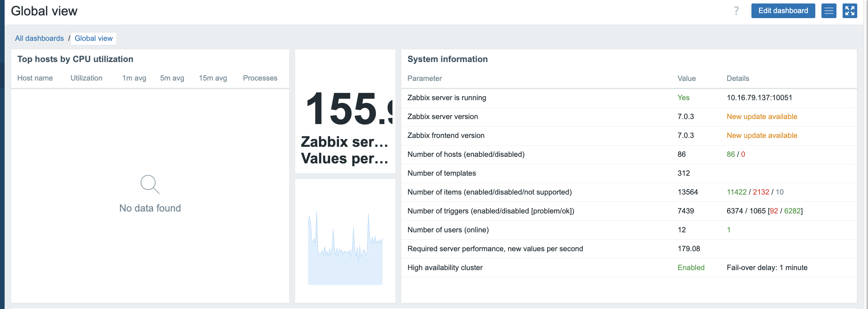Click enabled items count 11422
The width and height of the screenshot is (868, 309).
pyautogui.click(x=736, y=192)
